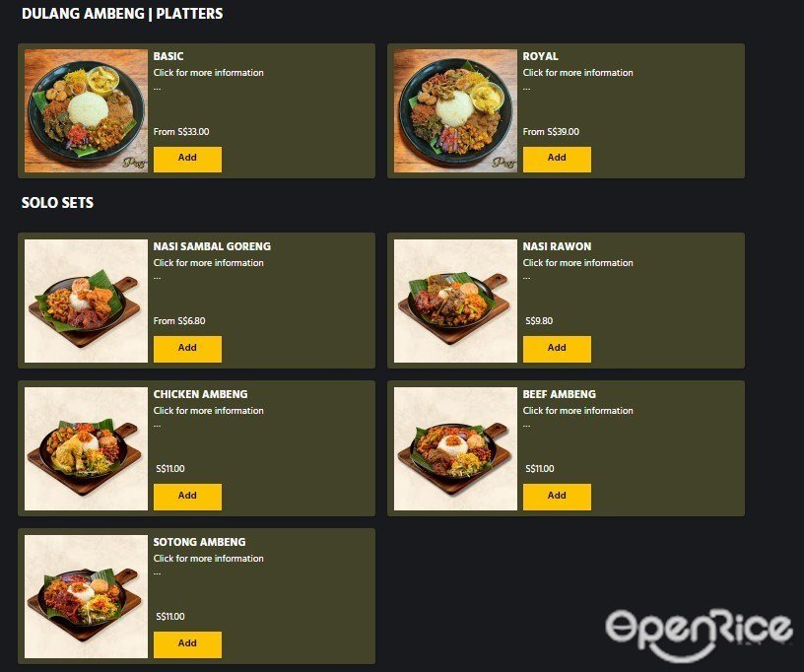Add Nasi Rawon to order

click(x=557, y=349)
